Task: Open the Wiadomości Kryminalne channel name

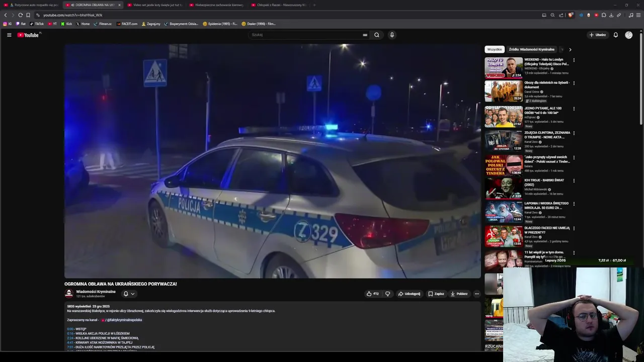Action: pos(96,292)
